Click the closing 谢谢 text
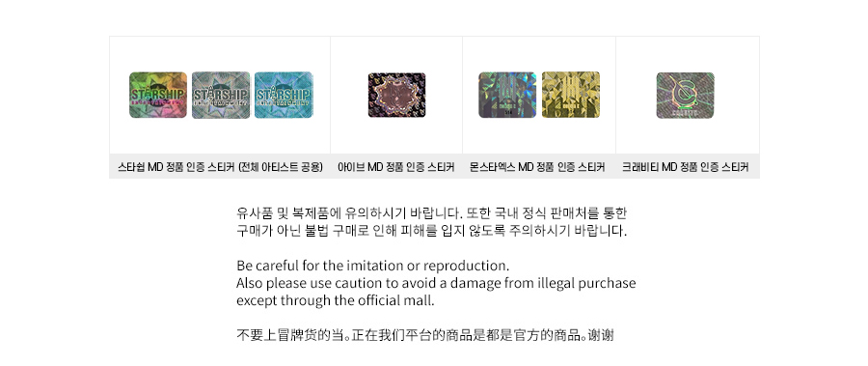Screen dimensions: 868x366 [x=601, y=335]
